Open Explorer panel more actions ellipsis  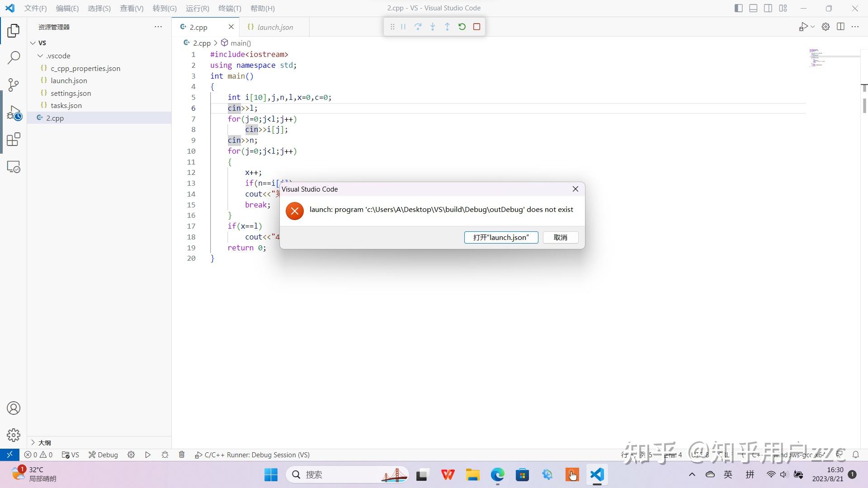point(158,27)
